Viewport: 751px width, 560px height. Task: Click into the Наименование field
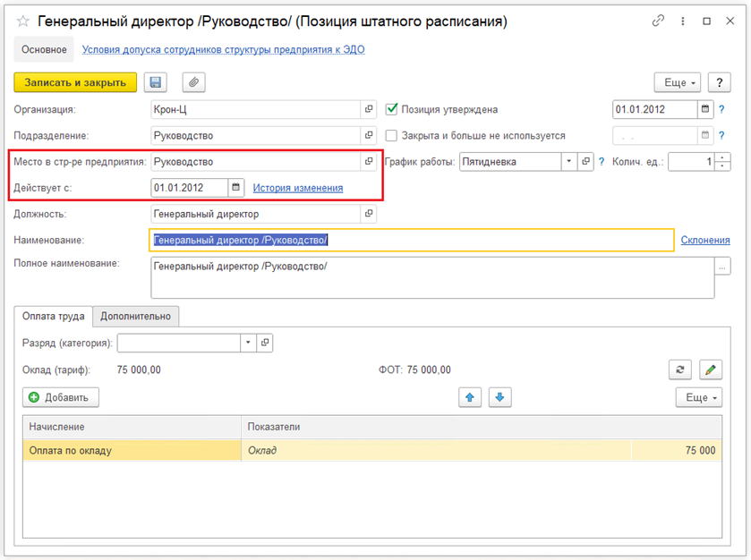tap(412, 240)
